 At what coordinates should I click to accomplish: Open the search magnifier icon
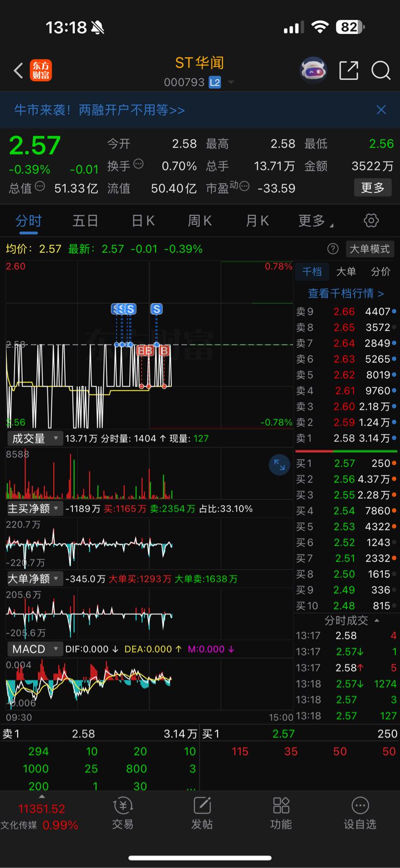pos(381,70)
